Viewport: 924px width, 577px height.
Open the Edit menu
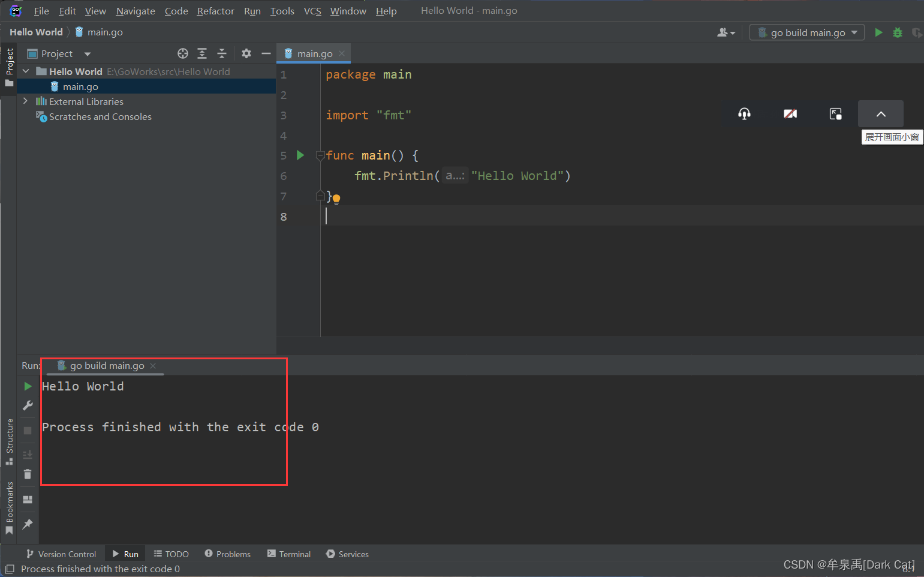[x=67, y=11]
